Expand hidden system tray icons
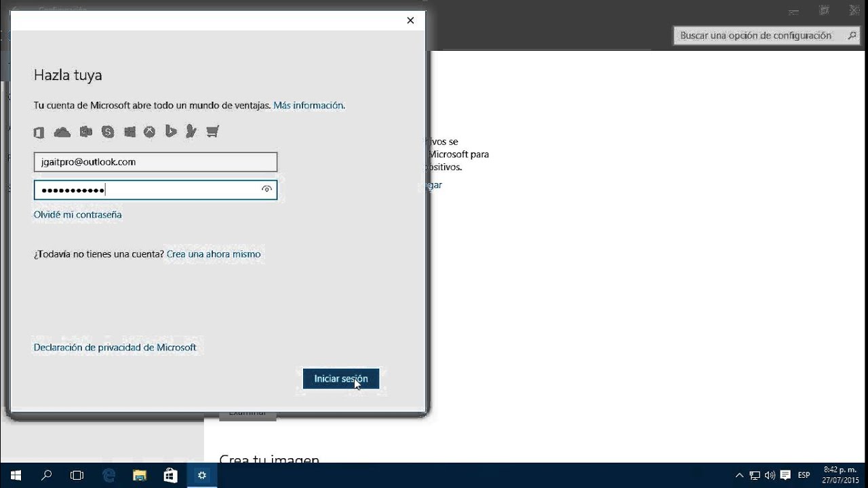The height and width of the screenshot is (488, 868). click(740, 476)
